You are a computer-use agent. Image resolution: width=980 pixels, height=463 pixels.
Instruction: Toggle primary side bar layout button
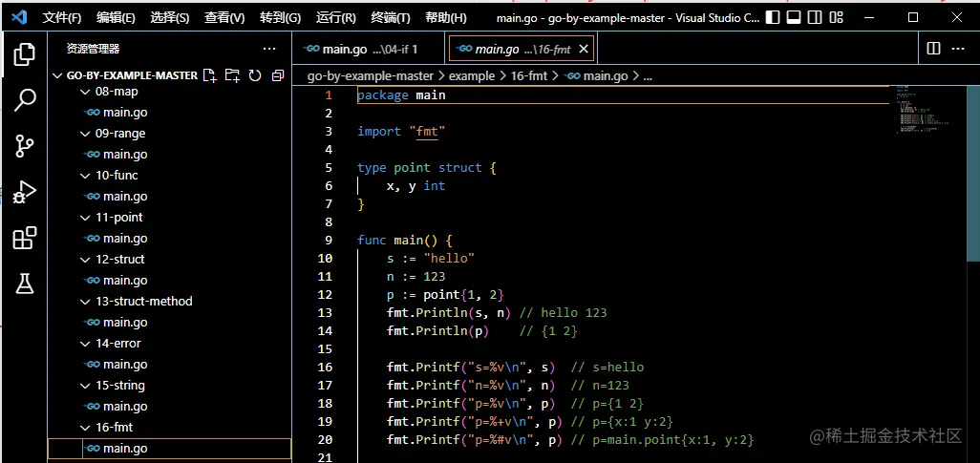pos(773,17)
